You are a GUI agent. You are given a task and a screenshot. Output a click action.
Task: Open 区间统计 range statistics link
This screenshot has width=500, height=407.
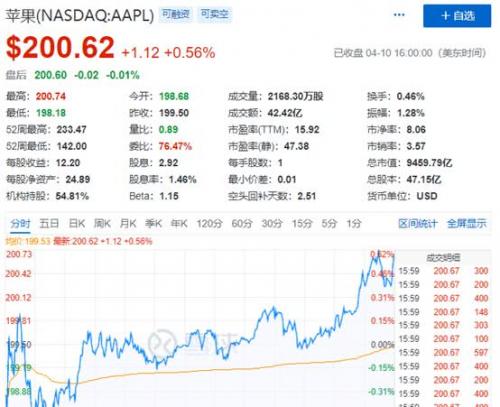418,223
